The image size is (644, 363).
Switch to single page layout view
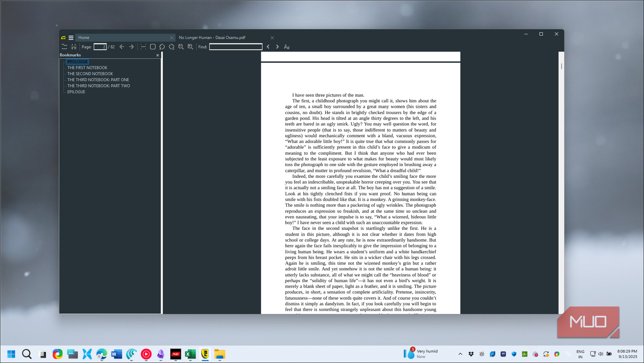pyautogui.click(x=142, y=46)
